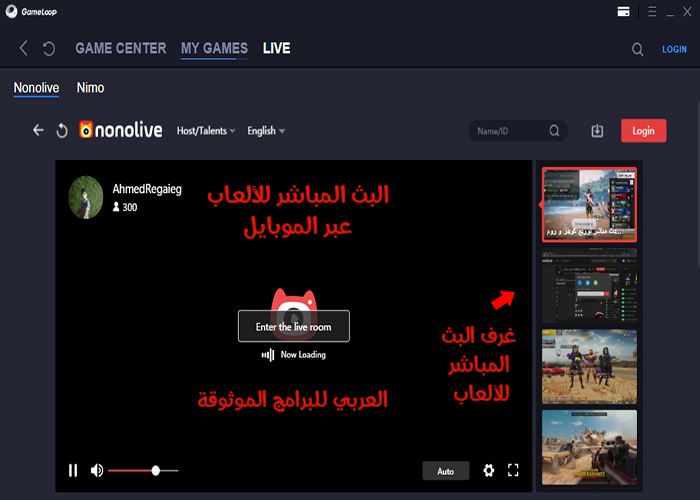The image size is (700, 500).
Task: Go back with the GameLoop back arrow
Action: click(x=24, y=48)
